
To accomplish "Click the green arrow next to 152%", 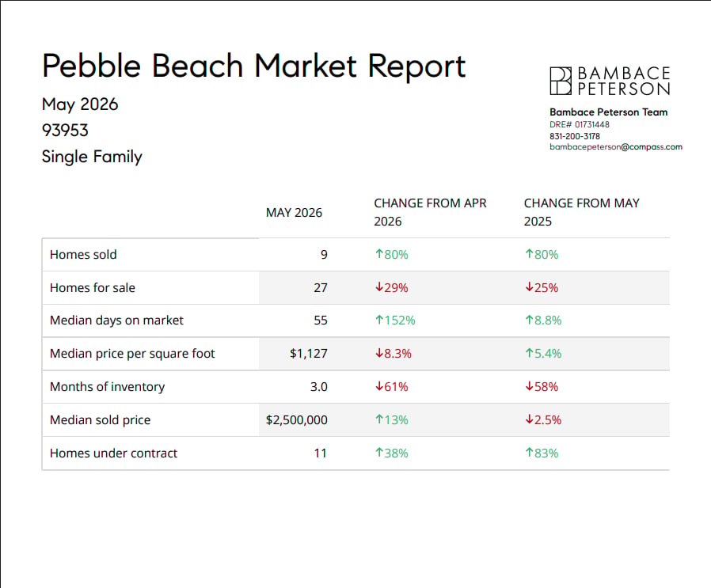I will 379,320.
